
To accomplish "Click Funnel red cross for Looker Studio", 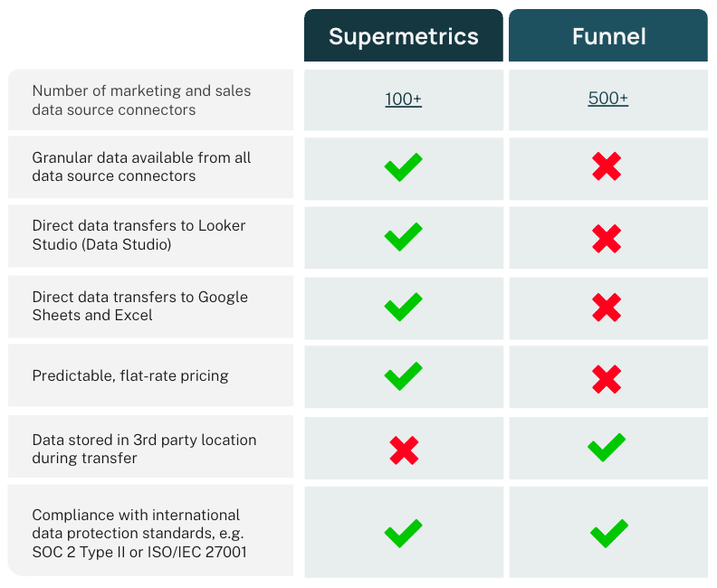I will click(x=607, y=239).
